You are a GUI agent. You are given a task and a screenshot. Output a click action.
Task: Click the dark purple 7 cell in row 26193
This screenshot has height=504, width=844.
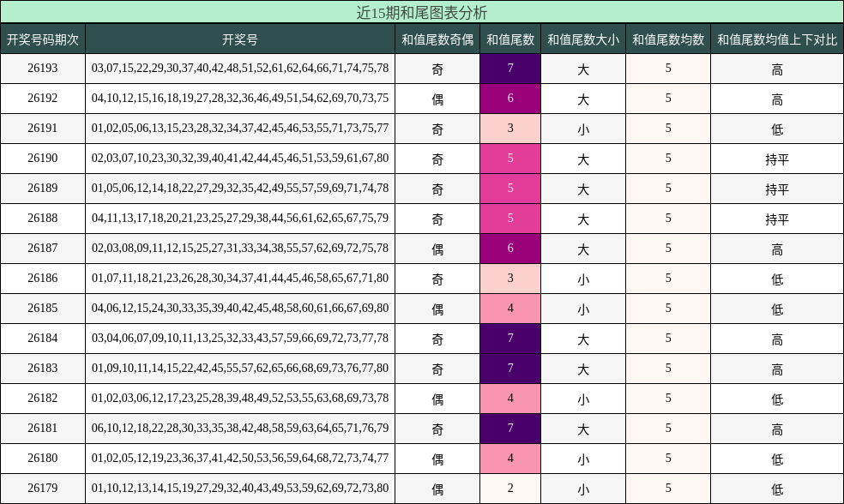(x=510, y=69)
